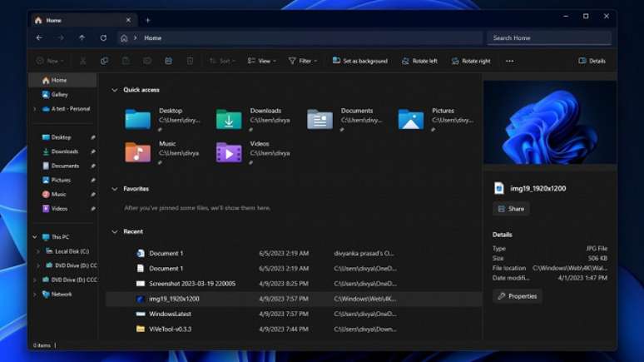Click the Rename icon in toolbar

point(147,61)
